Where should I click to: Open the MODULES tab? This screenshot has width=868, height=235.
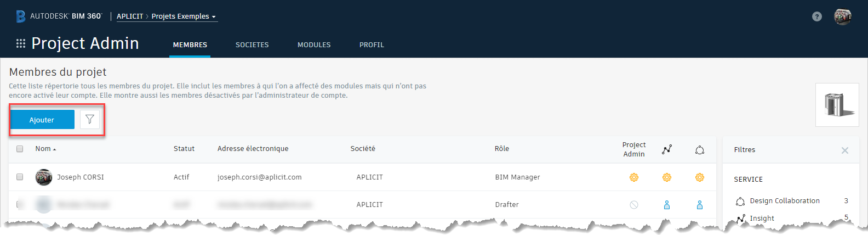pos(314,45)
